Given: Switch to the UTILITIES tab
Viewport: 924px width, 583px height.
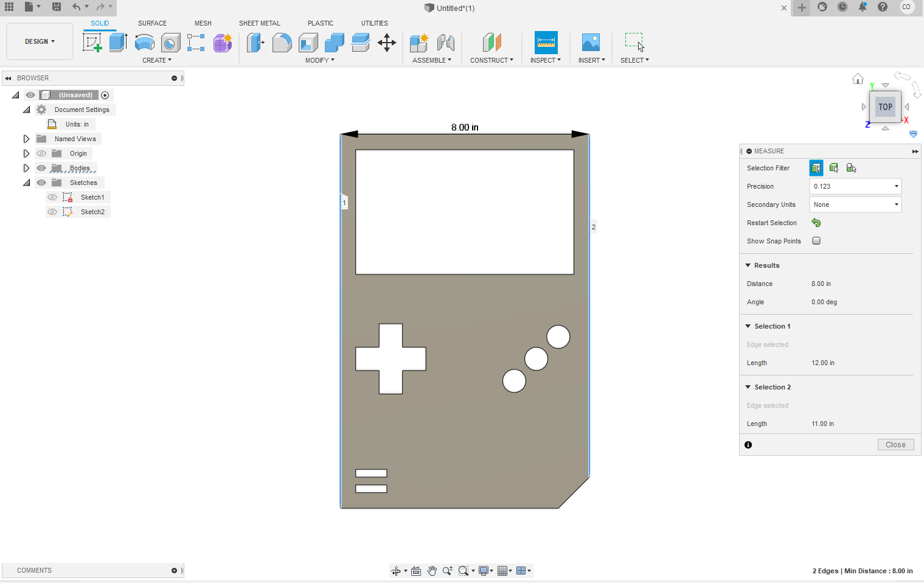Looking at the screenshot, I should (x=375, y=23).
